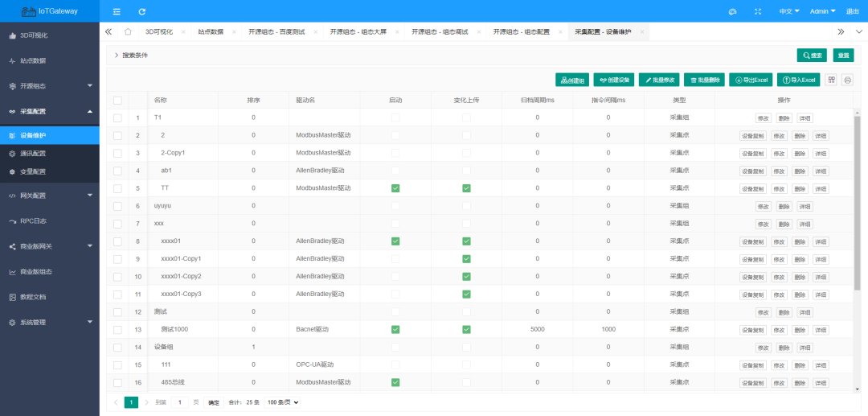Go to the home tab icon
868x416 pixels.
[128, 31]
